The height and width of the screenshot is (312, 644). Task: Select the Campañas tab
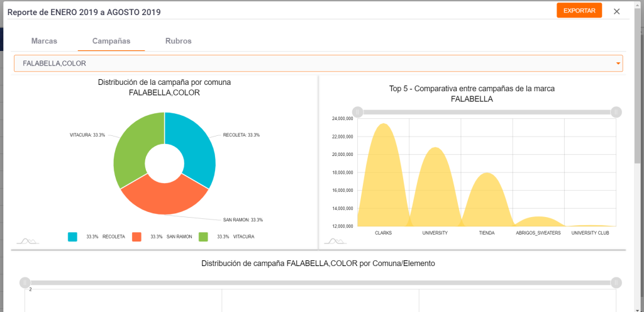pos(111,41)
